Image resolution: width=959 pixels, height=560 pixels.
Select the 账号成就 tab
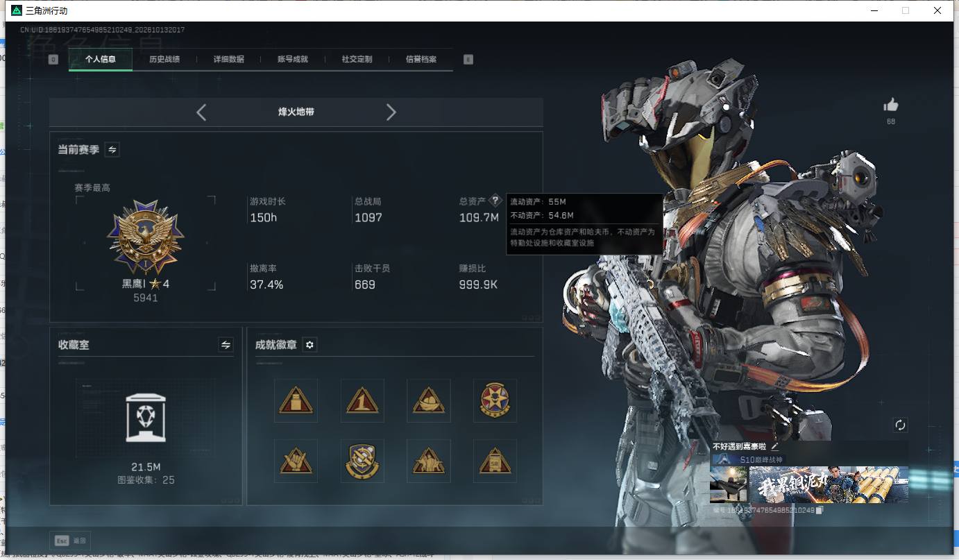tap(293, 60)
